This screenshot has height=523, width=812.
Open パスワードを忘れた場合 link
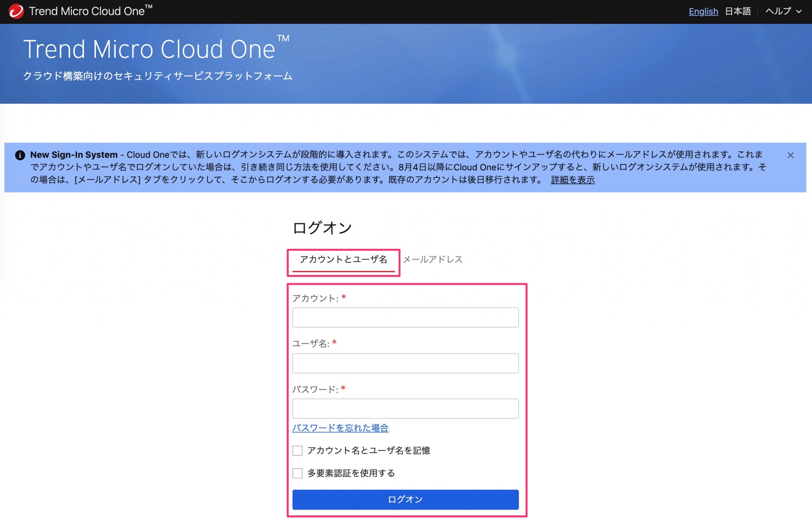(x=340, y=428)
